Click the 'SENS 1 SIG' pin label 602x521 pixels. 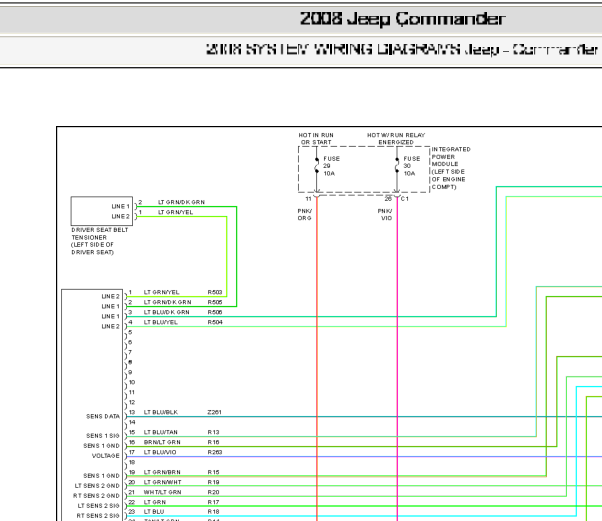[x=103, y=436]
